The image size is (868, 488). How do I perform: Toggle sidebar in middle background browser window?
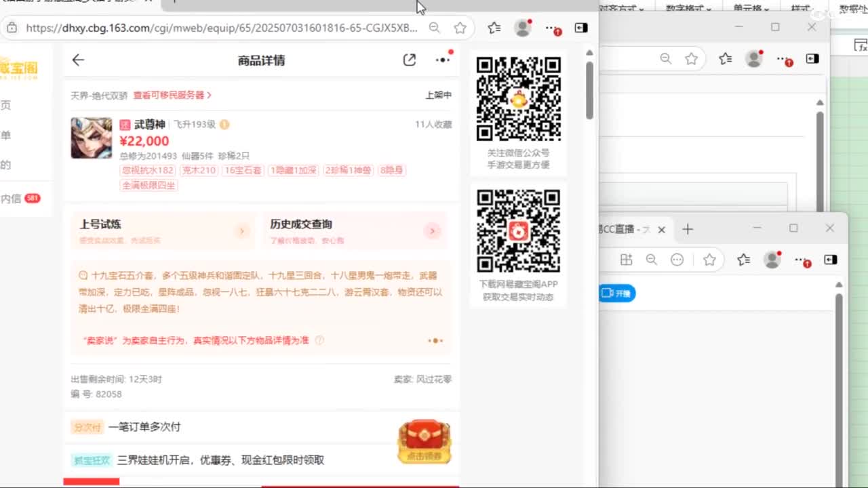[812, 59]
